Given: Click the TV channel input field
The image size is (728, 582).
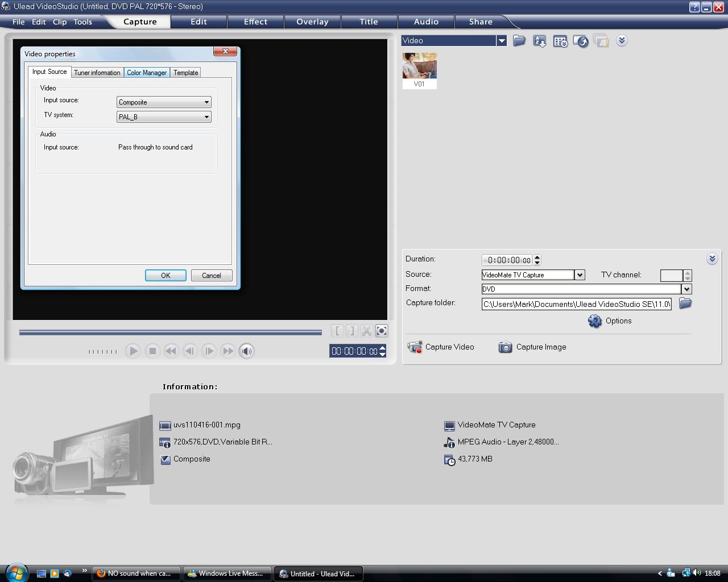Looking at the screenshot, I should pos(671,276).
